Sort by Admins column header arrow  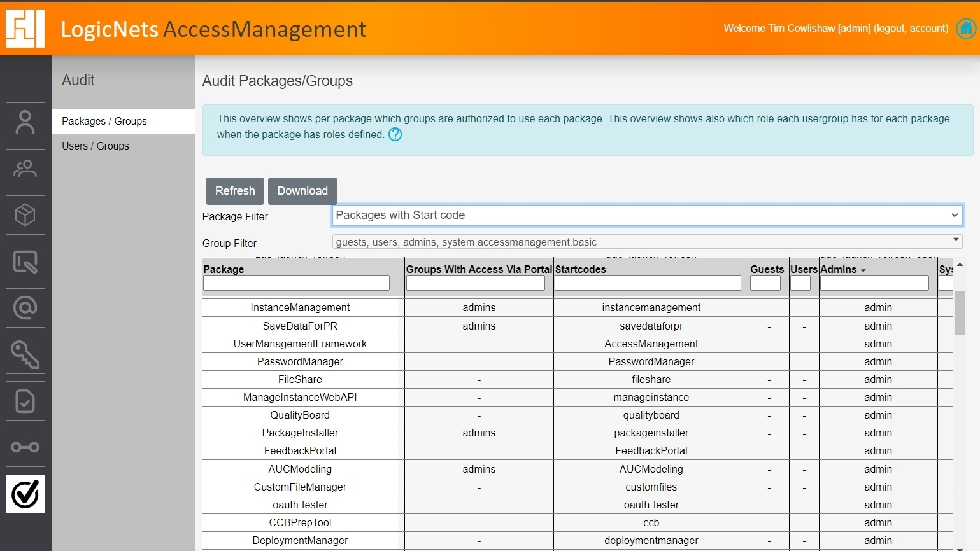pyautogui.click(x=863, y=270)
